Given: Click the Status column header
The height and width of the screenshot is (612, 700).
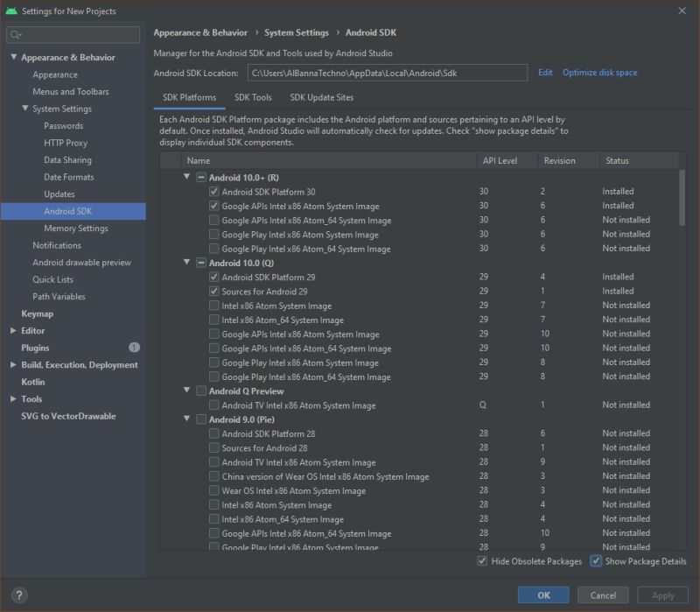Looking at the screenshot, I should tap(640, 160).
